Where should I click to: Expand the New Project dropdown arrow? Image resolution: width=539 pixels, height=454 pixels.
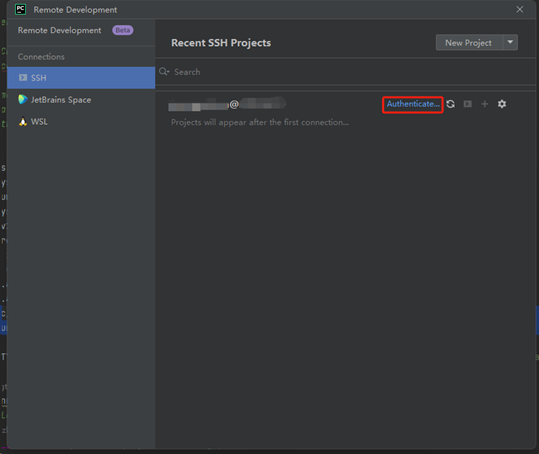tap(510, 42)
